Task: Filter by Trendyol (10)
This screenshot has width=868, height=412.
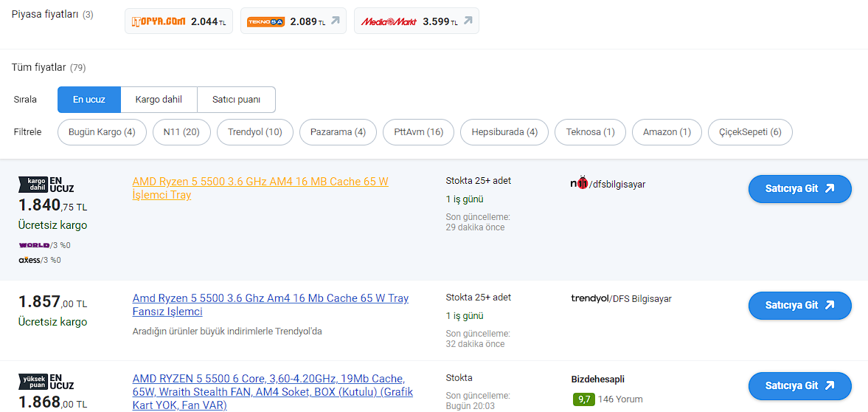Action: click(x=254, y=132)
